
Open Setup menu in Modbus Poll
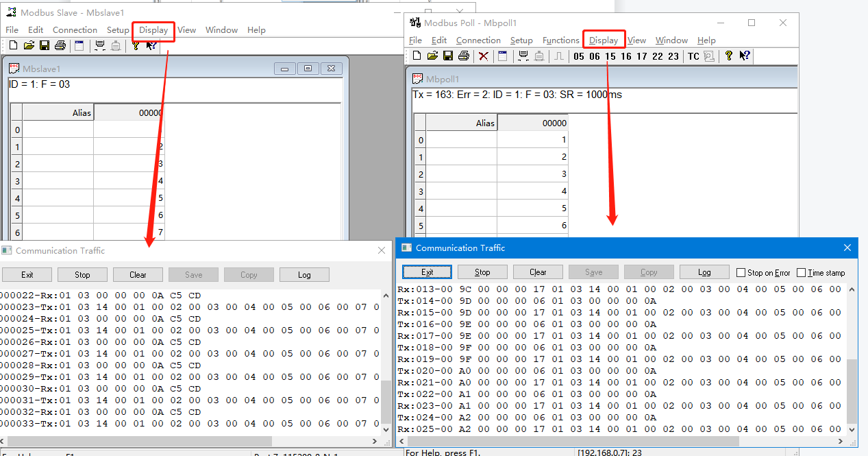click(x=521, y=40)
